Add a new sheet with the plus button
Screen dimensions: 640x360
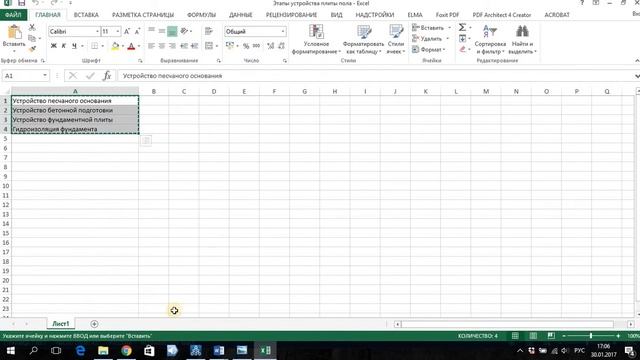[94, 324]
